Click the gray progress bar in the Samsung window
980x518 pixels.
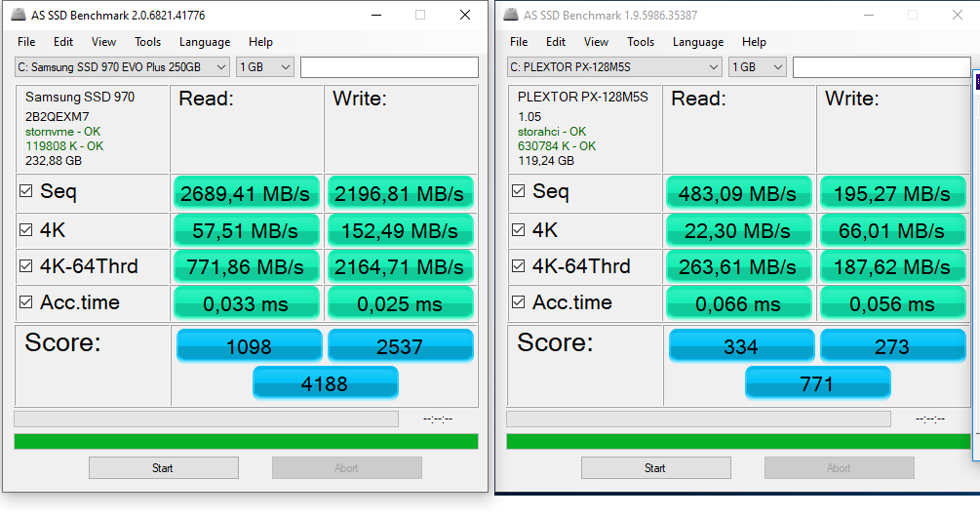207,418
